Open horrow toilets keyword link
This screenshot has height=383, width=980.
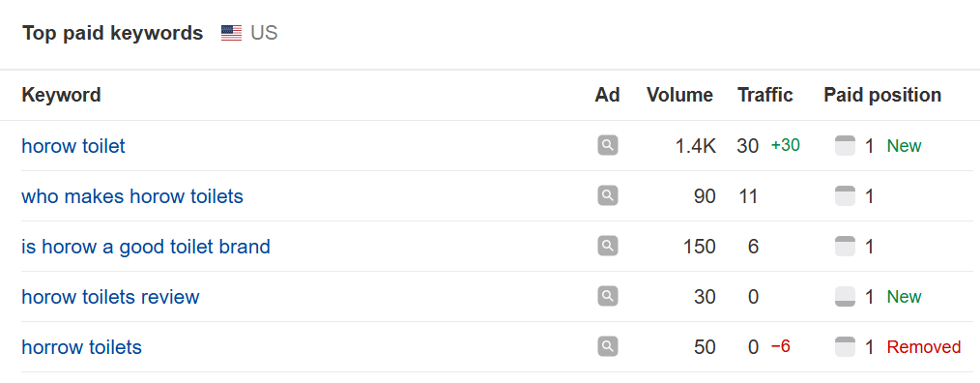click(81, 346)
